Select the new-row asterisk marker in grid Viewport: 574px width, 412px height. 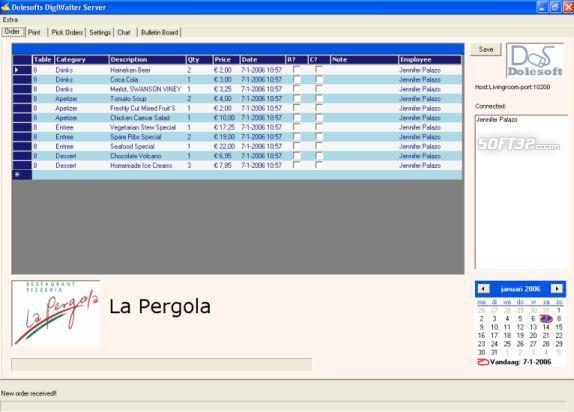click(x=22, y=175)
